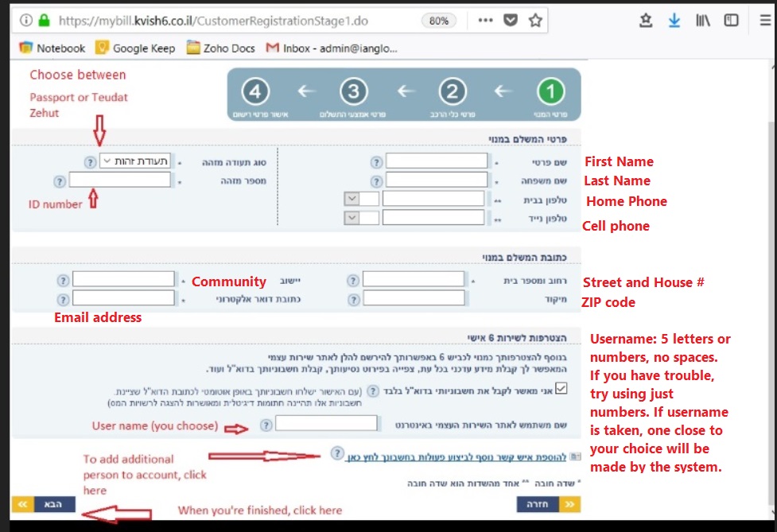Click step 3 circle in registration wizard
Screen dimensions: 777x532
tap(353, 91)
